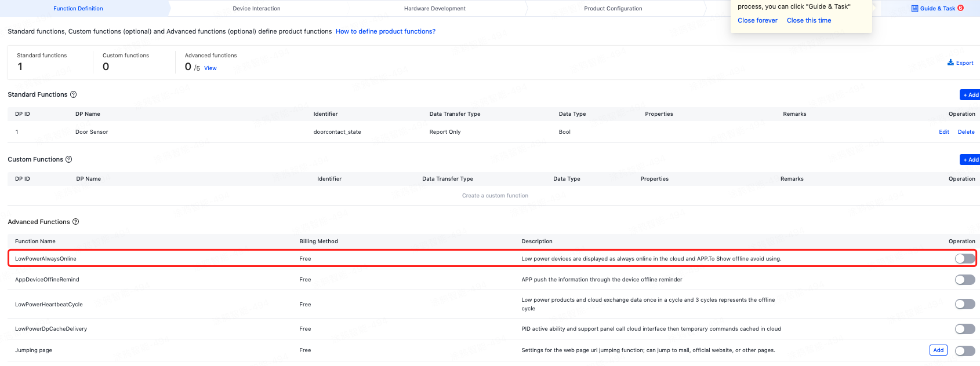Edit the Door Sensor function

coord(943,132)
